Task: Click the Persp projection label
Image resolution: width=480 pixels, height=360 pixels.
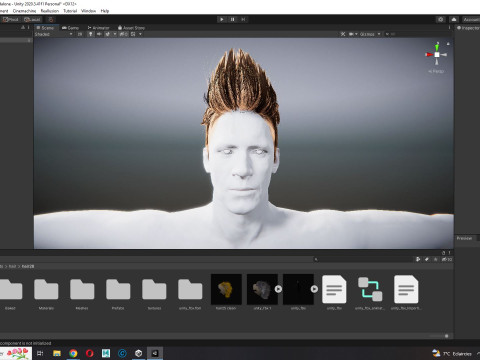Action: click(436, 71)
